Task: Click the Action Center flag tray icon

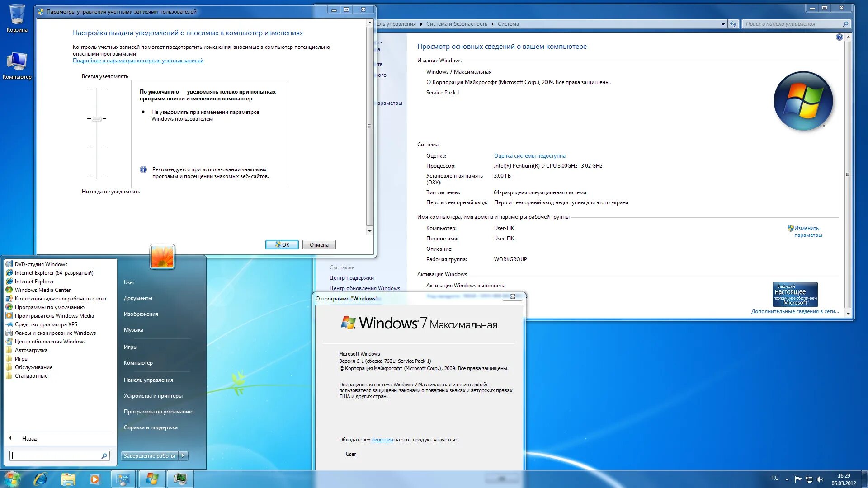Action: pos(798,479)
